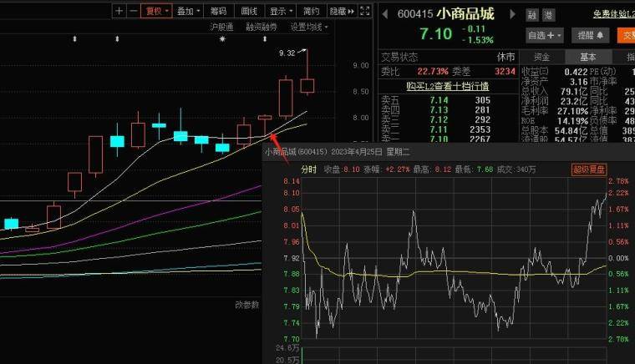
Task: Click the 总收入 79.1亿 value
Action: pyautogui.click(x=575, y=91)
